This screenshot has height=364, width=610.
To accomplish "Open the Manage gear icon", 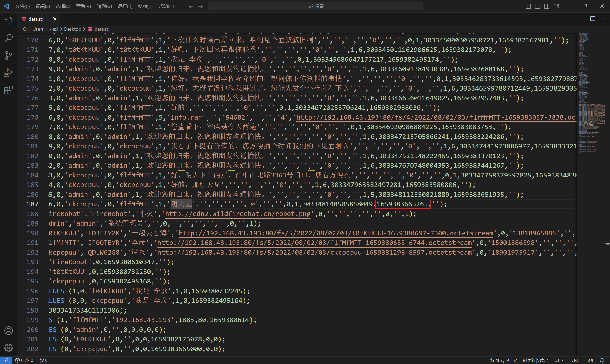I will point(9,348).
